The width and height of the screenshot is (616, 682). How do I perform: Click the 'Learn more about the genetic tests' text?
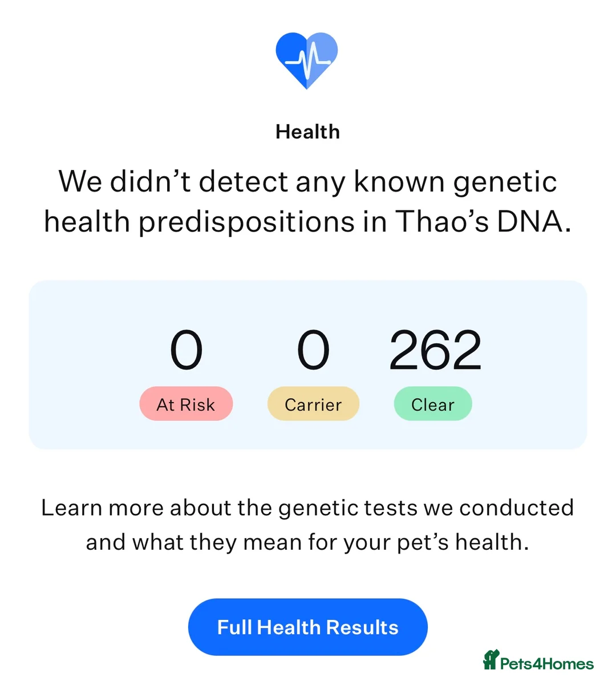(229, 508)
